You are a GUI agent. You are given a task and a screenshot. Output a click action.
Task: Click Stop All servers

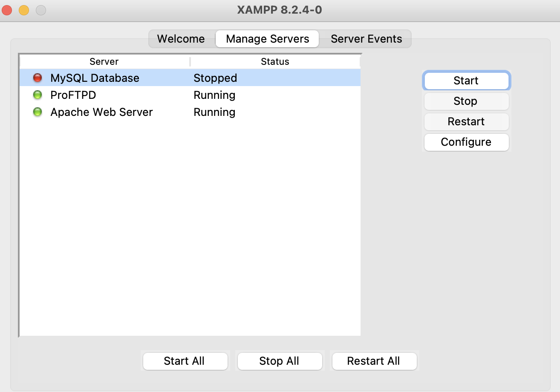280,361
